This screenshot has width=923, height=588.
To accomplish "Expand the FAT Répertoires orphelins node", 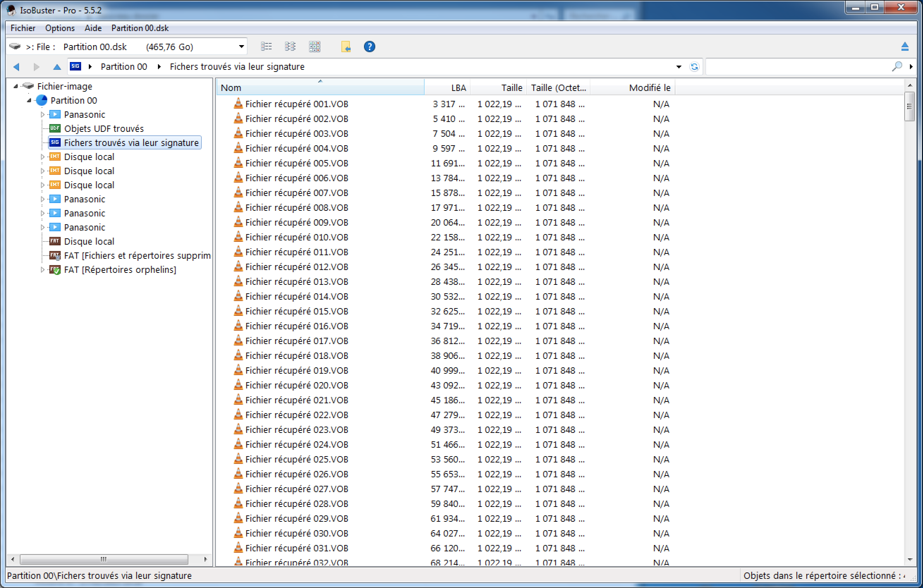I will pos(43,270).
